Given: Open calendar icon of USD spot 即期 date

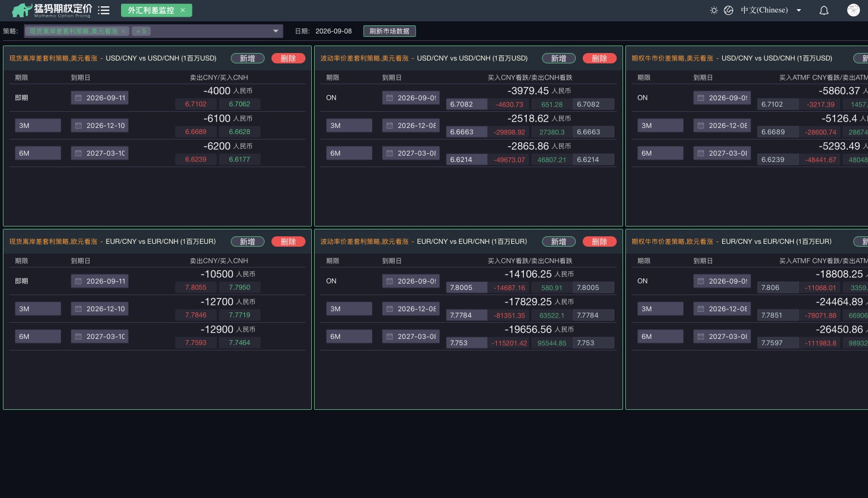Looking at the screenshot, I should pyautogui.click(x=78, y=98).
